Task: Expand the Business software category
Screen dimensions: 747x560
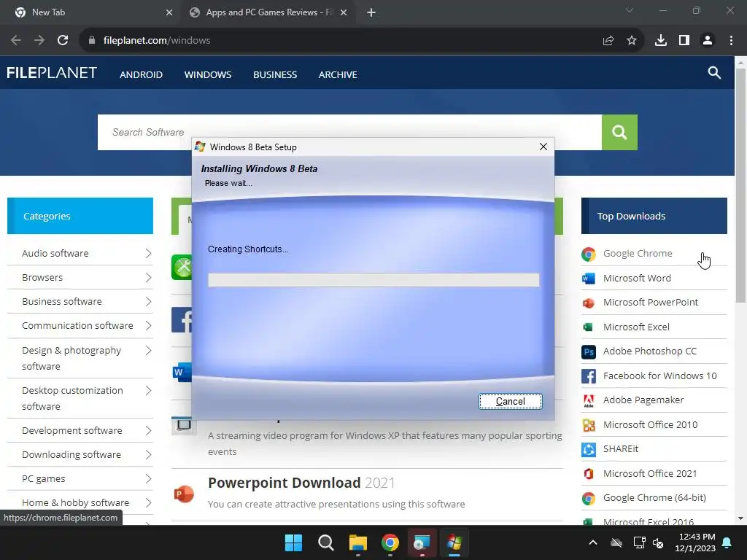Action: pyautogui.click(x=148, y=301)
